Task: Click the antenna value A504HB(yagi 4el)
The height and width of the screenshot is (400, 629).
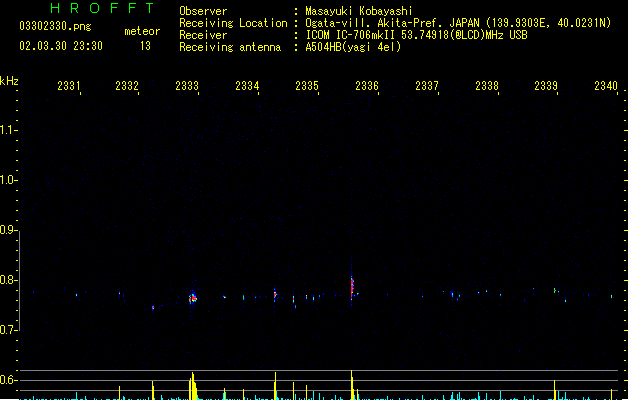Action: tap(353, 47)
